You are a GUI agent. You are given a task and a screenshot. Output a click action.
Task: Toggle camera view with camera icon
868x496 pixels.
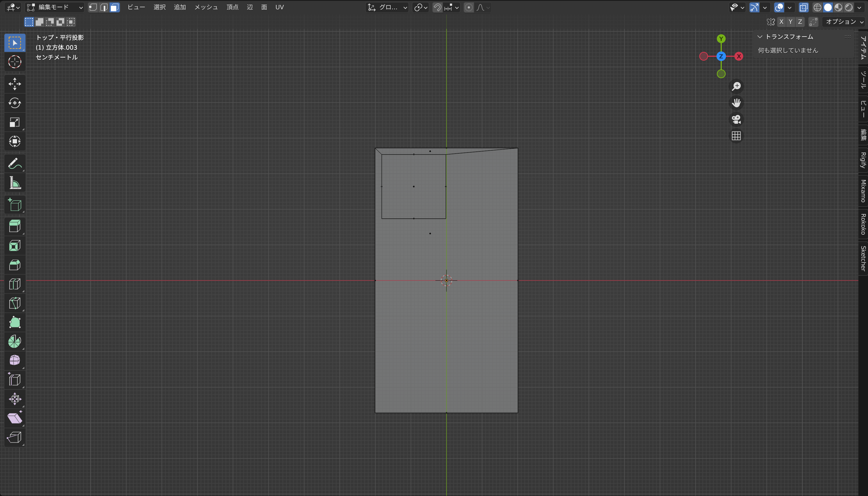click(736, 119)
